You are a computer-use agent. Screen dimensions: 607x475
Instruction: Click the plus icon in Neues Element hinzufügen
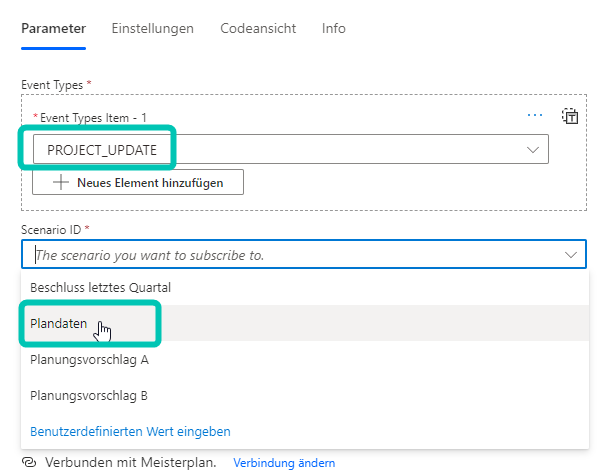click(x=61, y=182)
